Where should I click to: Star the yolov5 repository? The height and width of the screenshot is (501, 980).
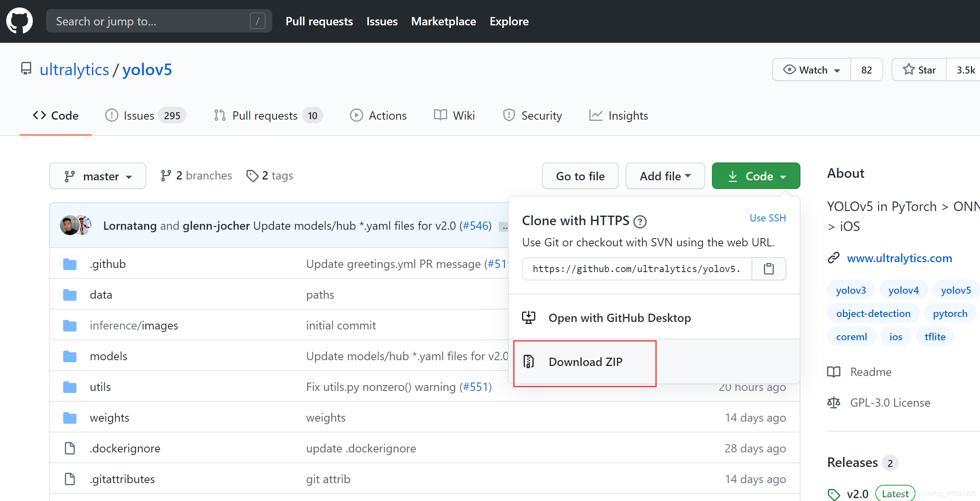pyautogui.click(x=919, y=70)
